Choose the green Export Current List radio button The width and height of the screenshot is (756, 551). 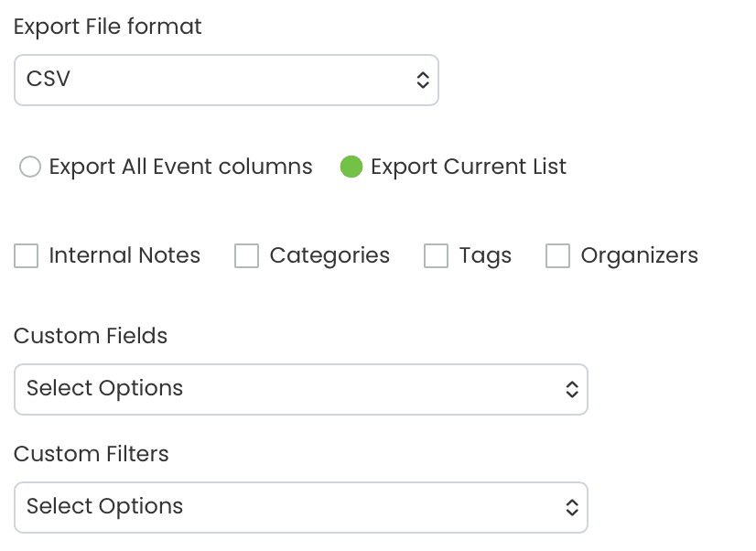tap(351, 167)
